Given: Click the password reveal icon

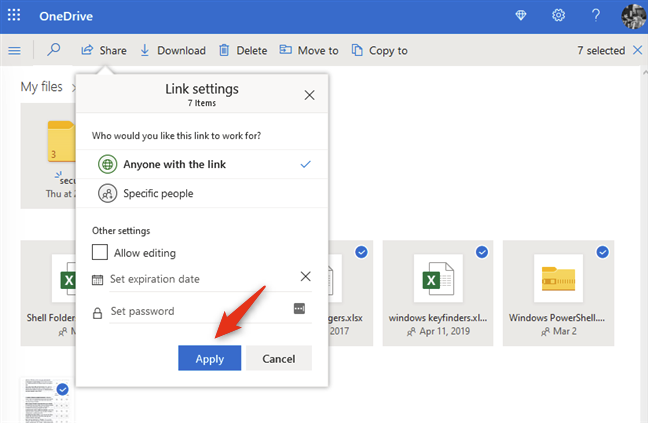Looking at the screenshot, I should [x=299, y=308].
